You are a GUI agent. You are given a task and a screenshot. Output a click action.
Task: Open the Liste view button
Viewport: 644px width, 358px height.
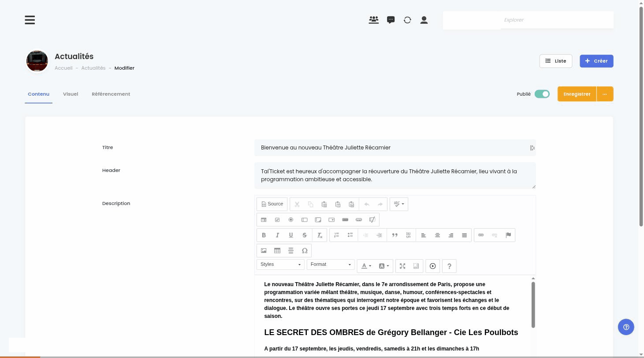[x=556, y=61]
